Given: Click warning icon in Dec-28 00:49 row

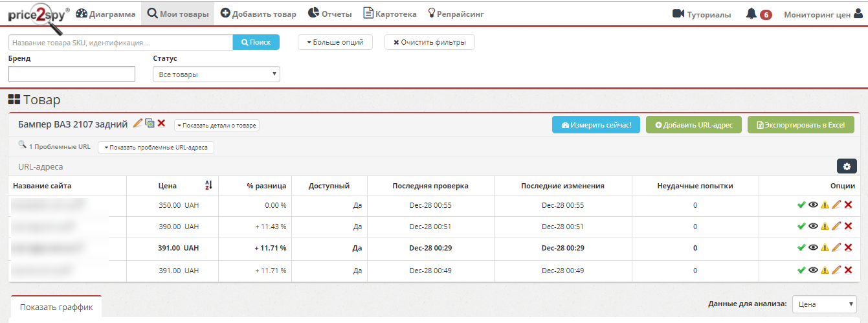Looking at the screenshot, I should click(825, 271).
